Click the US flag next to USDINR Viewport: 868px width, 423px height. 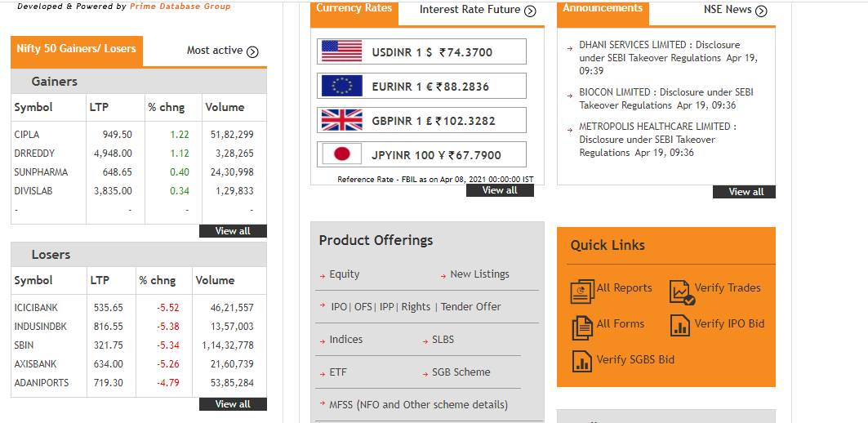(x=341, y=51)
